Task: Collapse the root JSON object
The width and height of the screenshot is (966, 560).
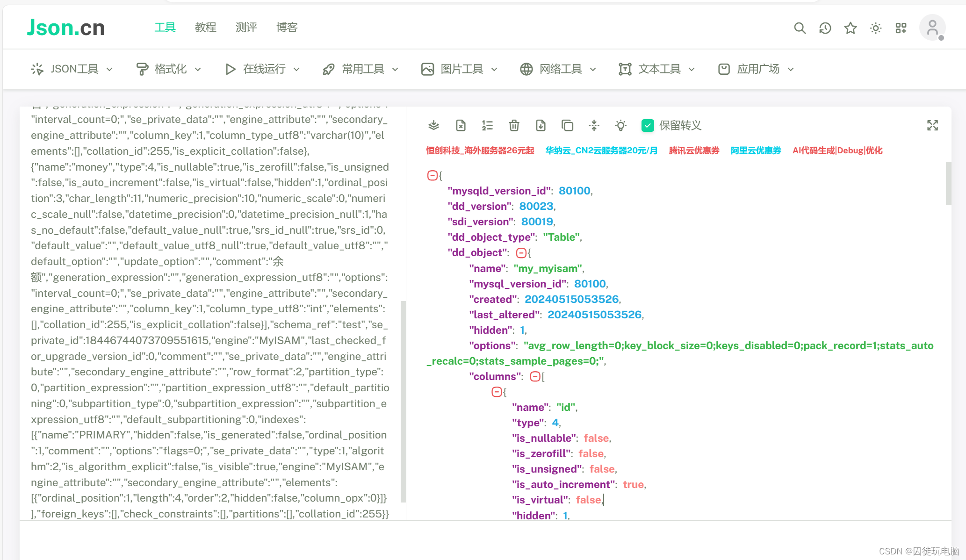Action: (432, 175)
